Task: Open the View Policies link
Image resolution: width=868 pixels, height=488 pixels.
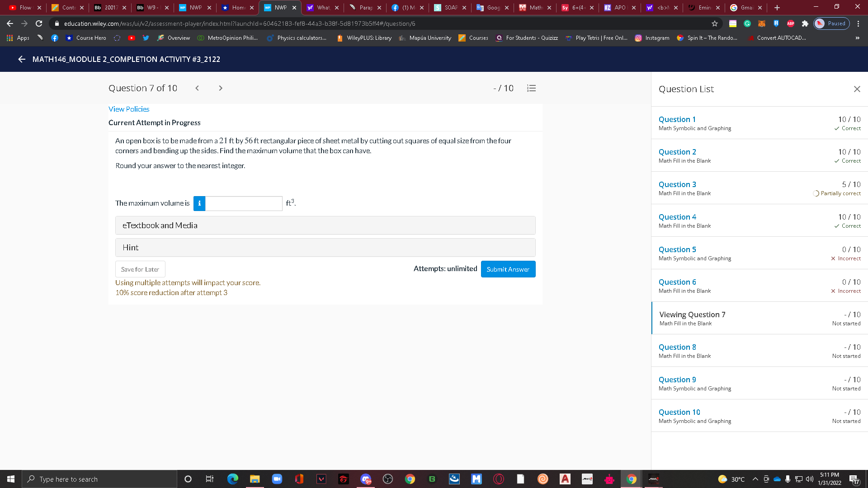Action: pyautogui.click(x=129, y=109)
